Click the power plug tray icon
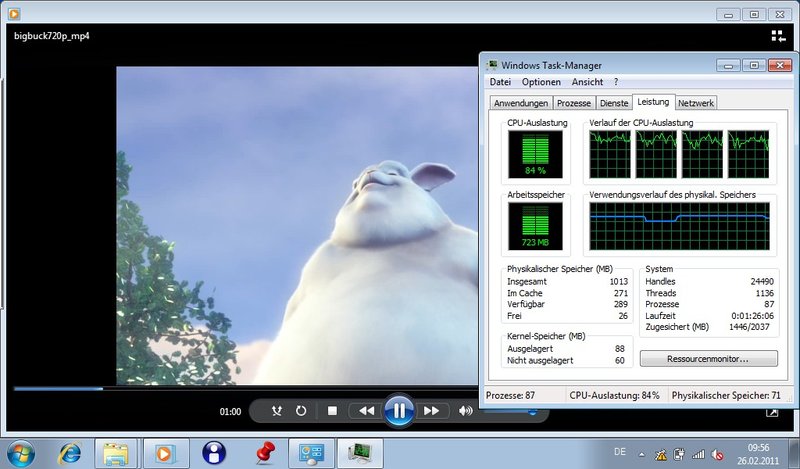 [679, 454]
